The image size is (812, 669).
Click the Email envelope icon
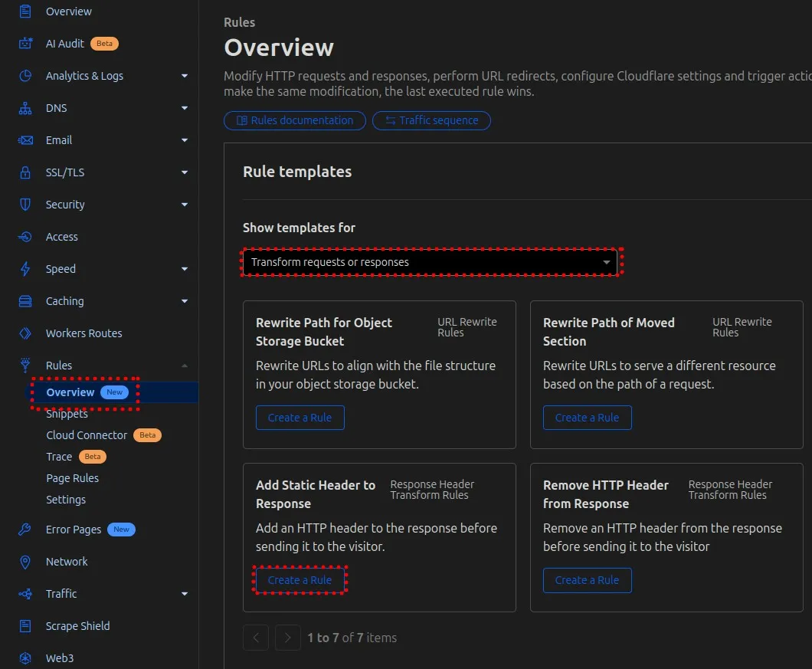click(25, 140)
